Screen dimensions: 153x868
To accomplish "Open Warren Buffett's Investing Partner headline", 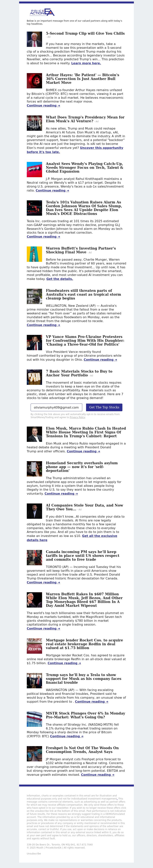I will pyautogui.click(x=81, y=250).
